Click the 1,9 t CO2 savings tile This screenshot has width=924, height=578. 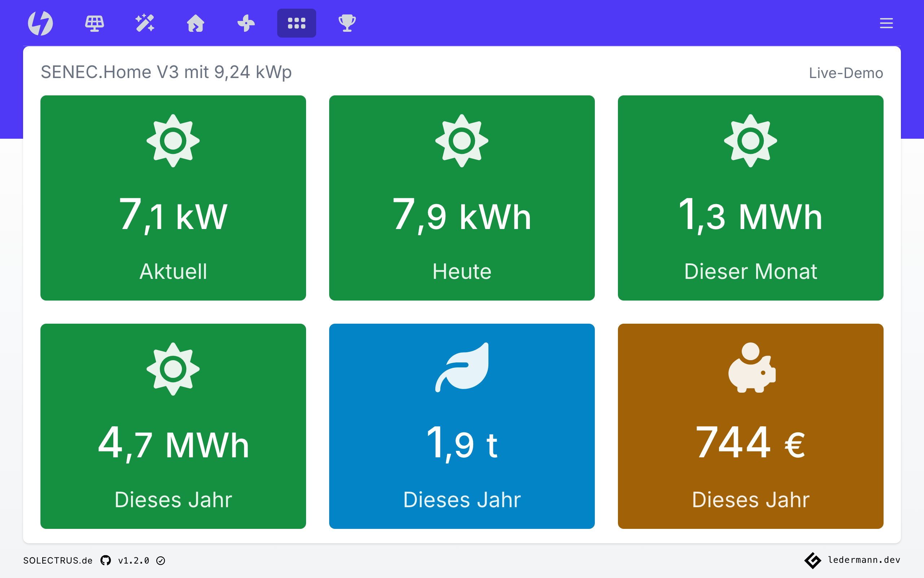(x=462, y=426)
